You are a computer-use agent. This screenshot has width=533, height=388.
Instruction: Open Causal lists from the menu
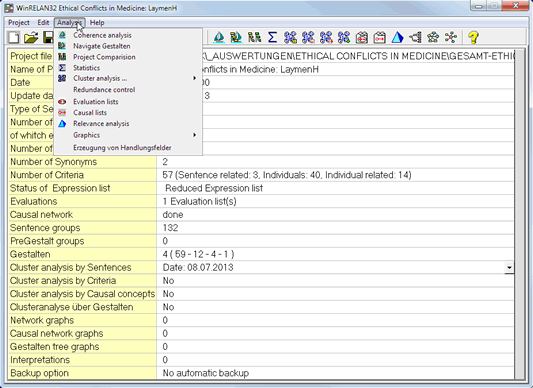tap(128, 113)
